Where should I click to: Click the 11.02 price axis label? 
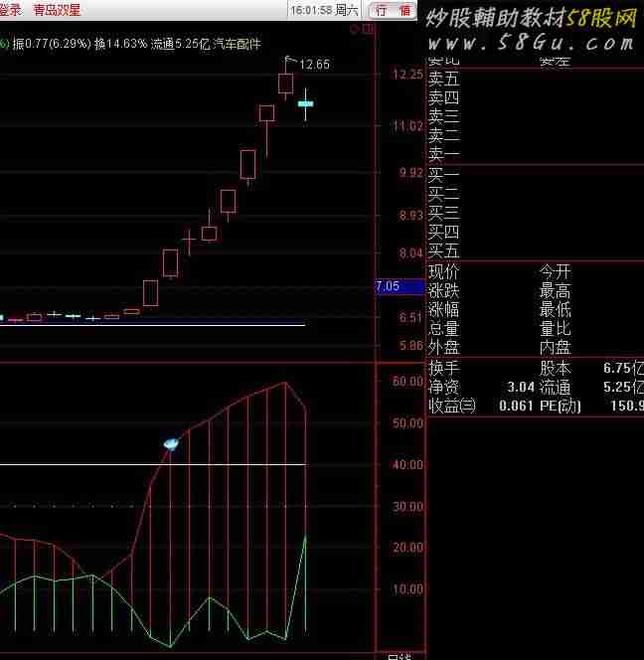(x=407, y=126)
